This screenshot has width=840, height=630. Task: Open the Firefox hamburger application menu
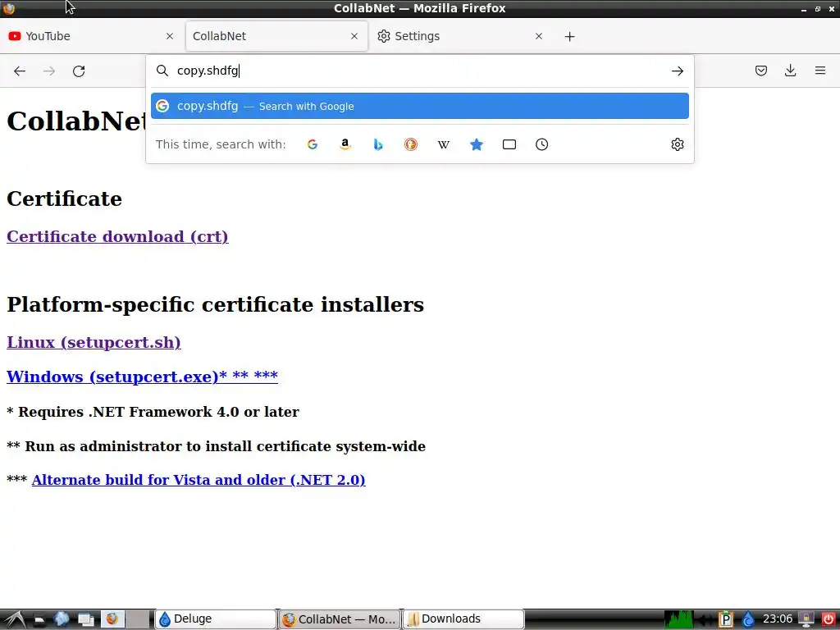click(820, 71)
